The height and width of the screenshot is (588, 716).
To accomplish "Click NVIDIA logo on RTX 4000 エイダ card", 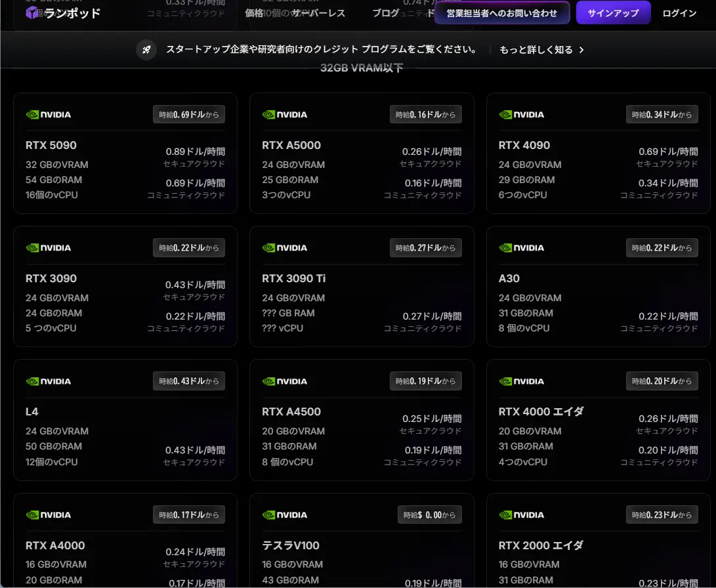I will [522, 381].
